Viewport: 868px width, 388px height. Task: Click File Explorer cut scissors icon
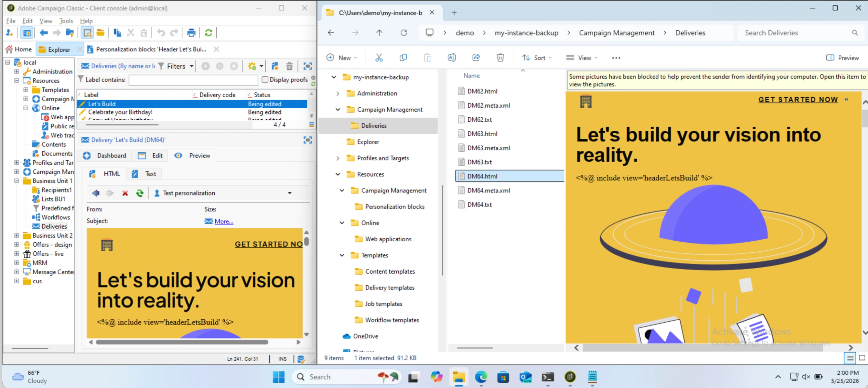pyautogui.click(x=379, y=58)
